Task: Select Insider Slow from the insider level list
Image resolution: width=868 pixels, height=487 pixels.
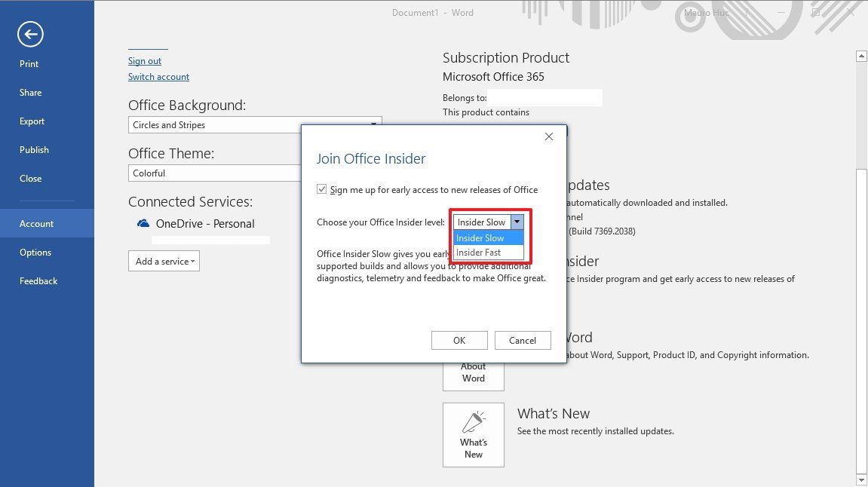Action: 480,237
